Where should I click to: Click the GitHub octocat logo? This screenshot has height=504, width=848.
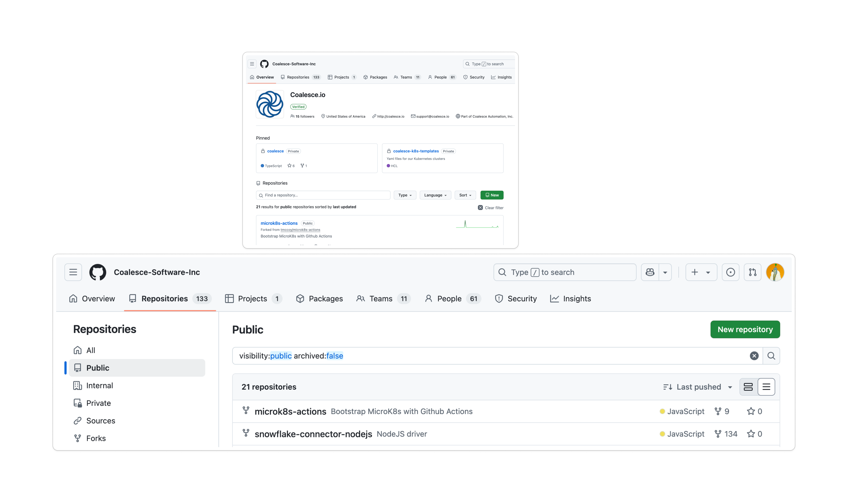click(98, 272)
